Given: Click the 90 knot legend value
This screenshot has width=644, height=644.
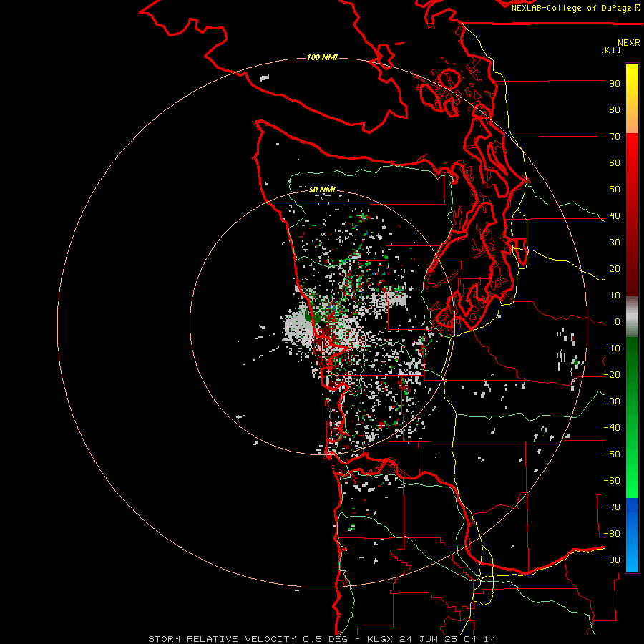Looking at the screenshot, I should click(615, 84).
